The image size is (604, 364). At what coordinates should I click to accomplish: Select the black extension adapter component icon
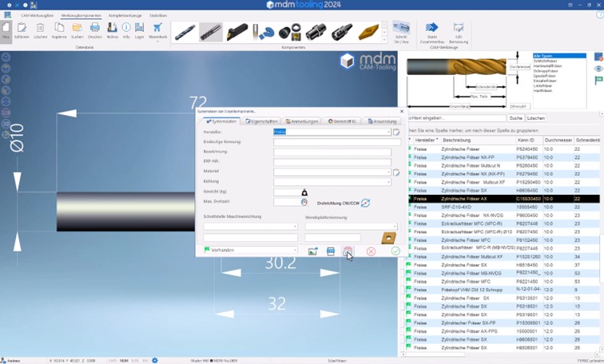pyautogui.click(x=316, y=32)
